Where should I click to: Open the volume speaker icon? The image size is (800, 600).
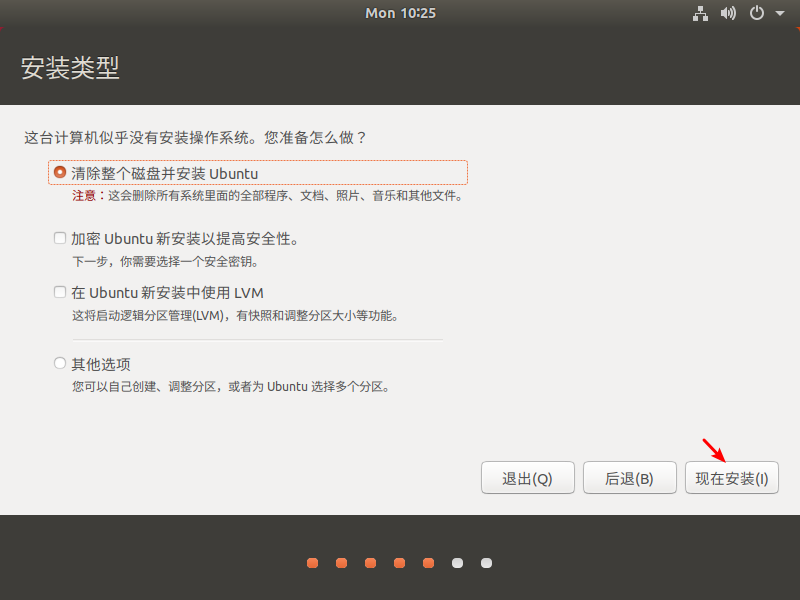pyautogui.click(x=728, y=13)
